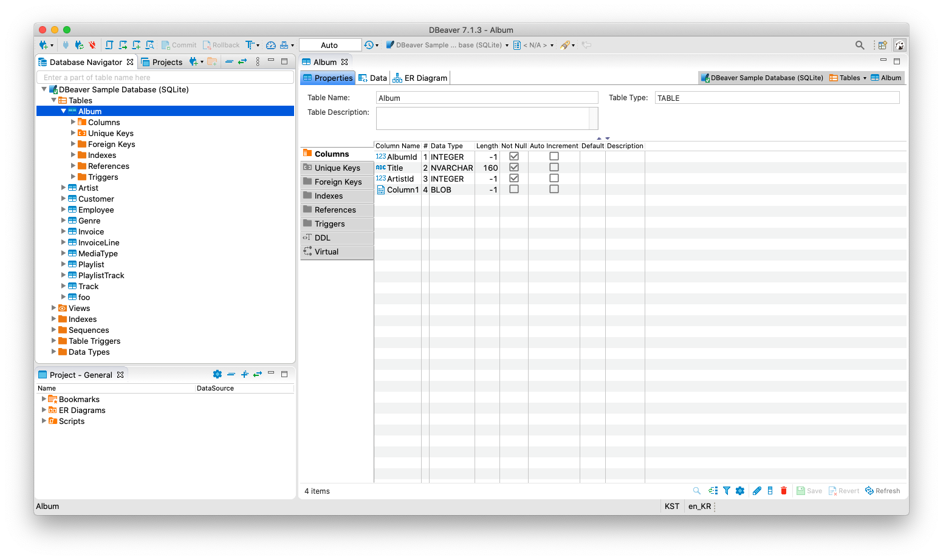Select the Virtual side tab
The height and width of the screenshot is (560, 943).
pos(337,251)
